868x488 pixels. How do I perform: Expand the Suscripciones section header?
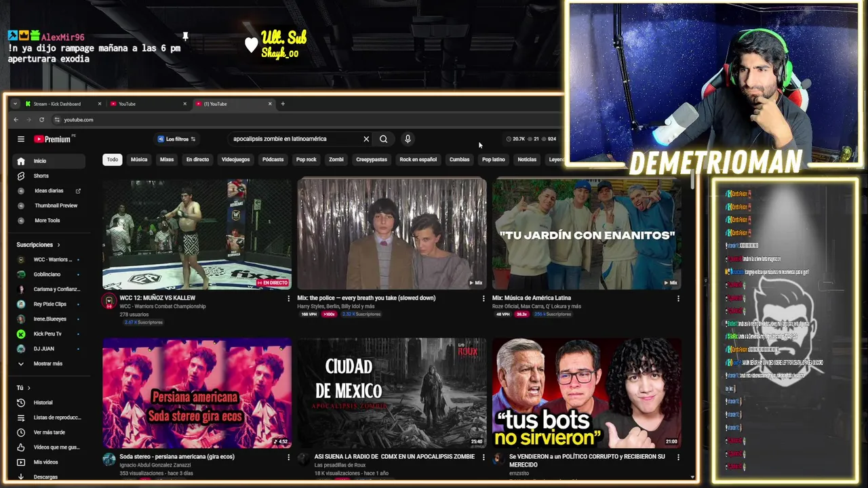point(38,245)
